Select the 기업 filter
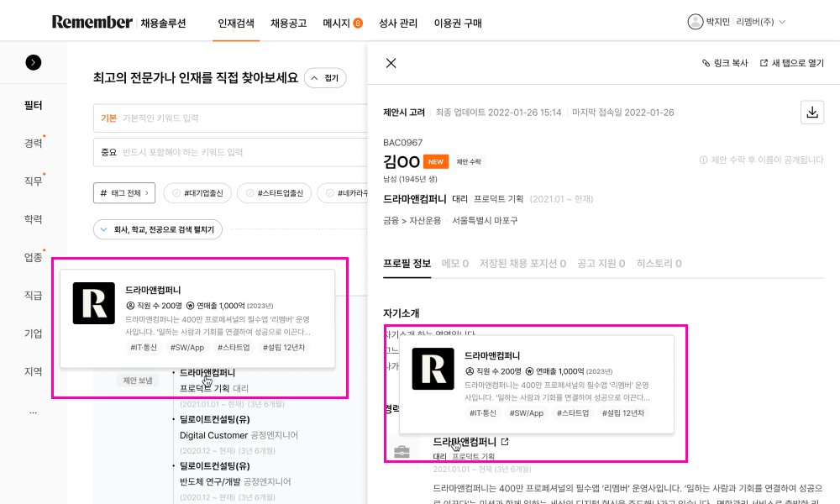The height and width of the screenshot is (504, 840). click(x=34, y=333)
